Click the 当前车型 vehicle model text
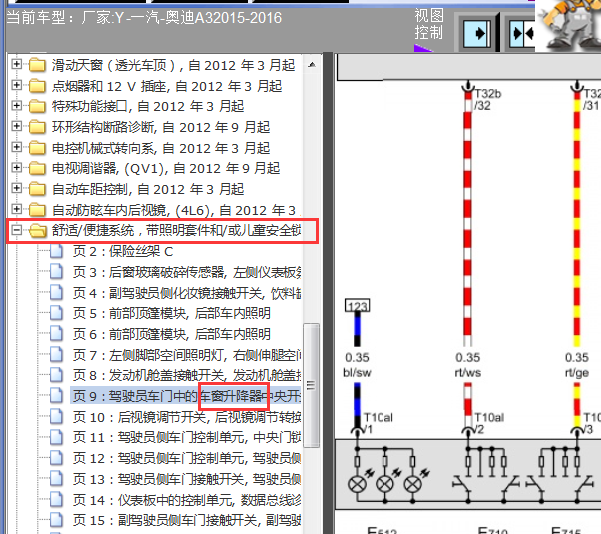The image size is (601, 534). click(145, 18)
